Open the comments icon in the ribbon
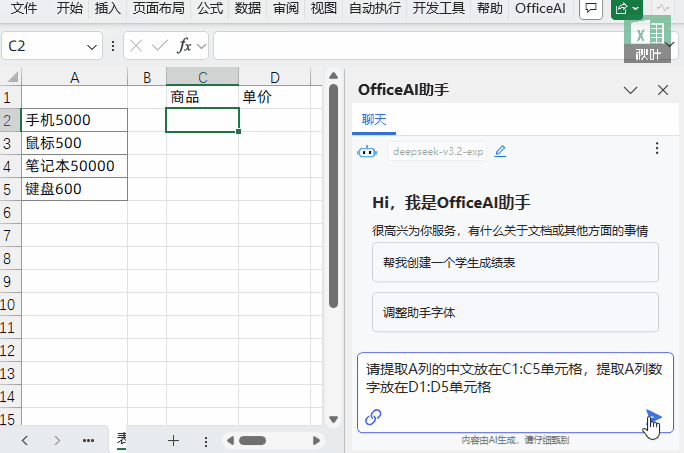 (591, 9)
